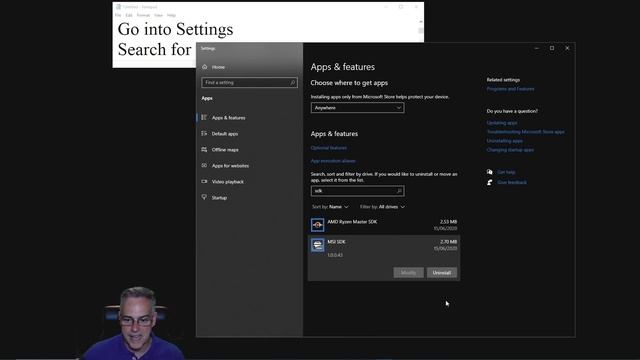Screen dimensions: 640x360
Task: Open the Changing startup apps link
Action: point(510,150)
